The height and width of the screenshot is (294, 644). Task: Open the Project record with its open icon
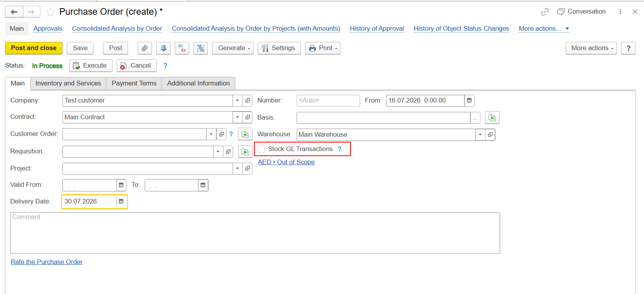pyautogui.click(x=247, y=169)
